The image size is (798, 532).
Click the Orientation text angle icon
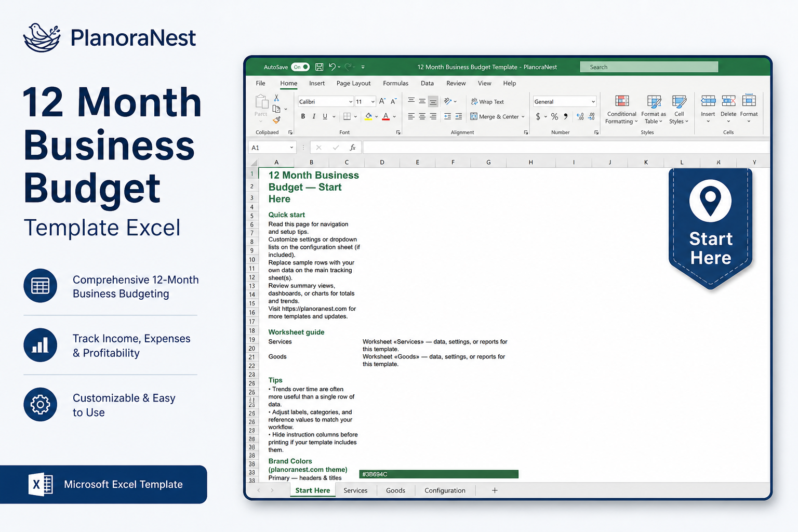[x=448, y=101]
